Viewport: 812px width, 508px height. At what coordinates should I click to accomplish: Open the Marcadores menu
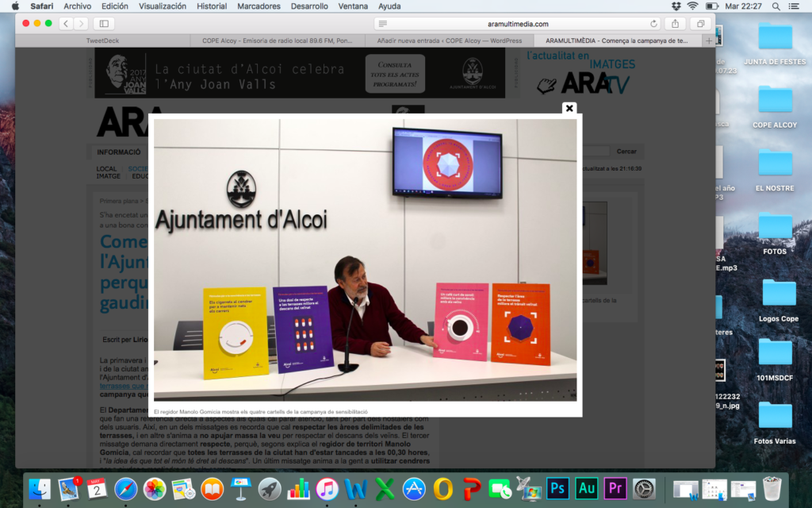(259, 6)
